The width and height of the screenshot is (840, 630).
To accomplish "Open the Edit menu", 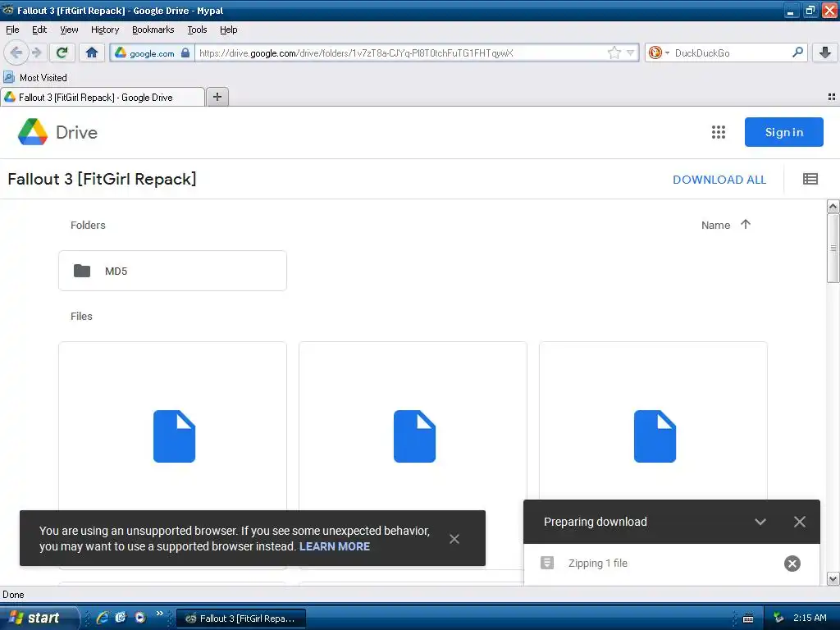I will pos(39,30).
